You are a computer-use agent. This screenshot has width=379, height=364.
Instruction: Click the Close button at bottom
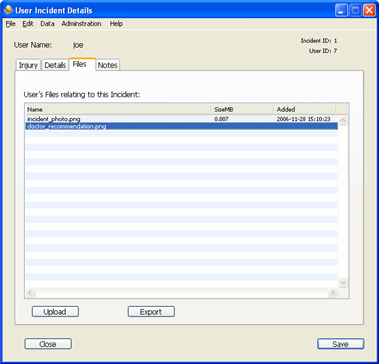pos(48,344)
